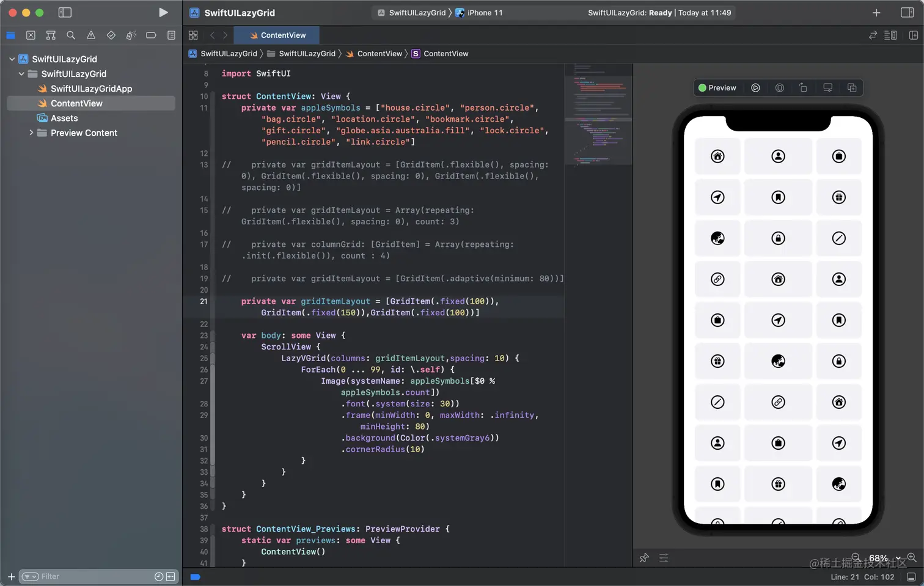
Task: Click the SwiftUILazyGrid: Ready status text
Action: (629, 13)
